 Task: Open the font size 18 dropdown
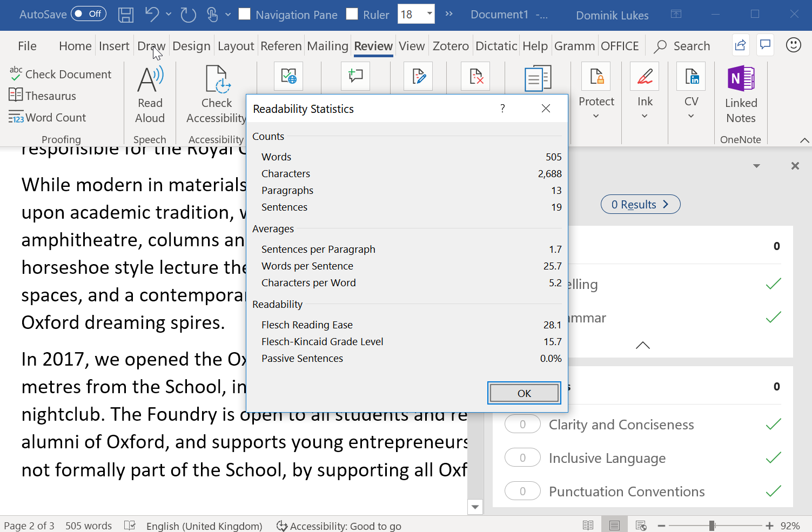tap(430, 14)
